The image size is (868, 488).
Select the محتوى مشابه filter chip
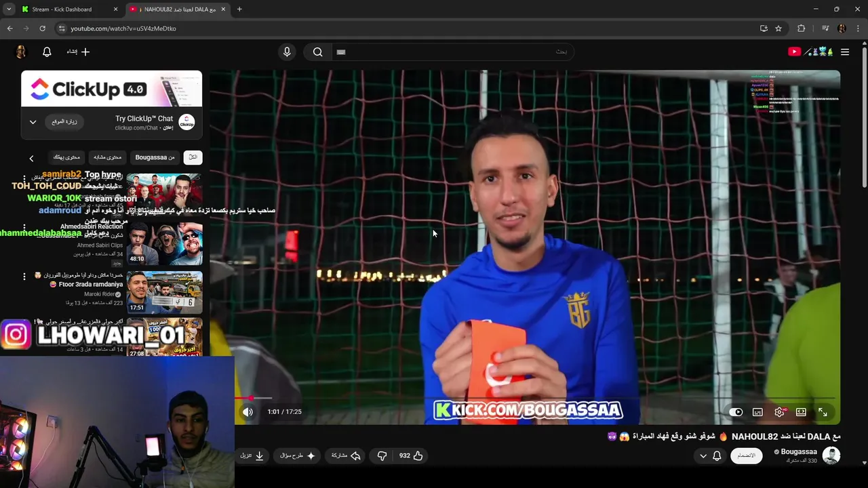107,157
